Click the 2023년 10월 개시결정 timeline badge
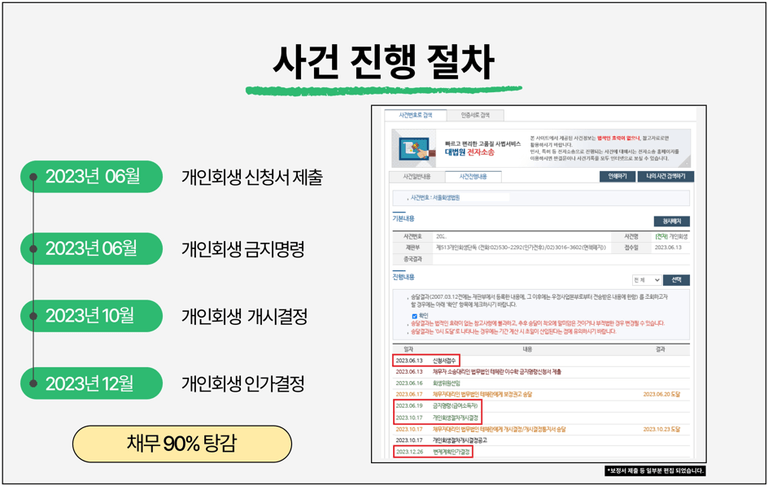Viewport: 768px width, 487px height. pos(91,316)
